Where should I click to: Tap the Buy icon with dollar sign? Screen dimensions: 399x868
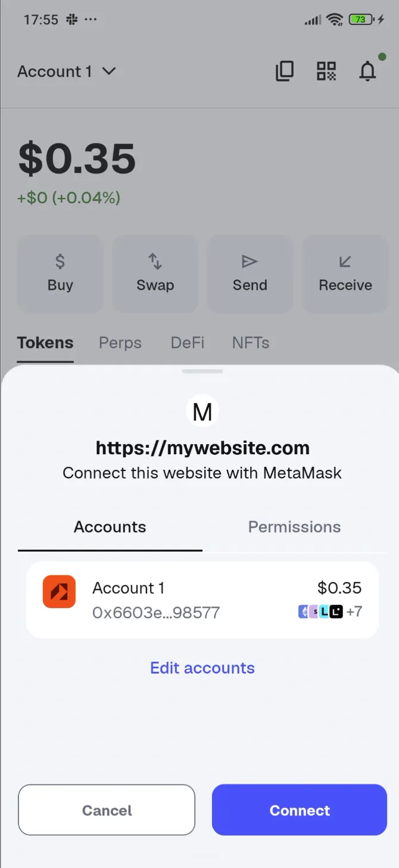[60, 261]
